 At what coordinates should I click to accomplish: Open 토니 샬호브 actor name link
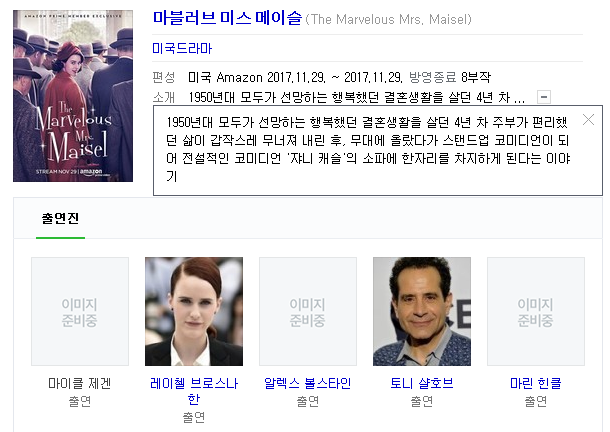[422, 383]
